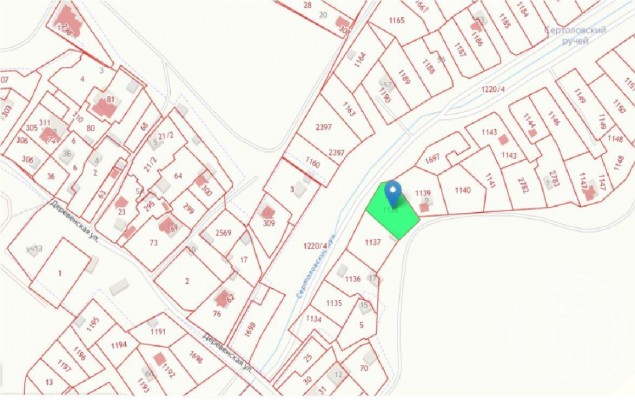Select the red building in parcel 81
The width and height of the screenshot is (635, 400).
[x=104, y=108]
